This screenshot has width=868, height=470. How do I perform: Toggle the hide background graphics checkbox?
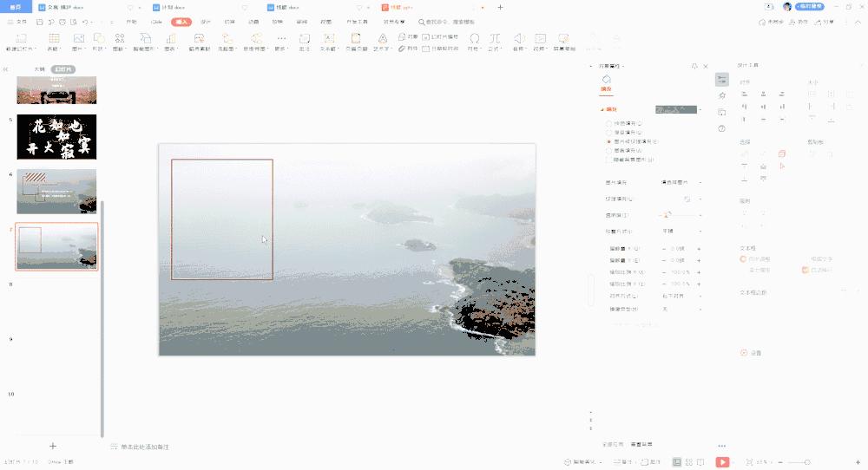pyautogui.click(x=608, y=160)
